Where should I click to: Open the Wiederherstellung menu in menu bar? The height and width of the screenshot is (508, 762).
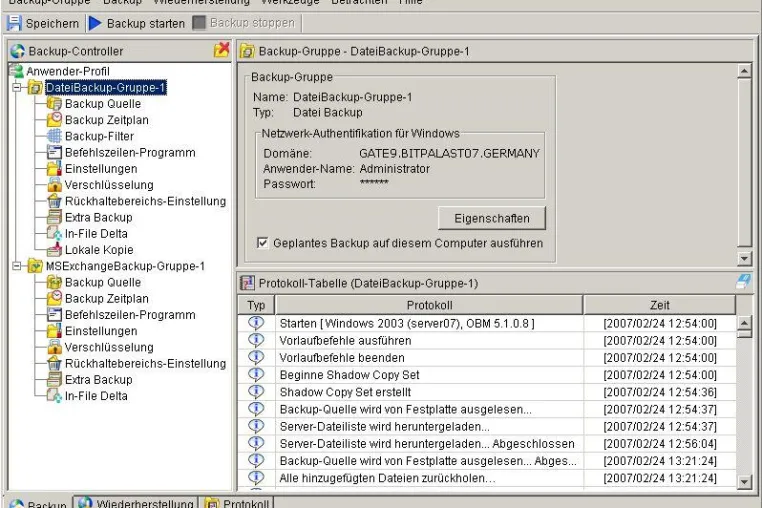tap(201, 2)
